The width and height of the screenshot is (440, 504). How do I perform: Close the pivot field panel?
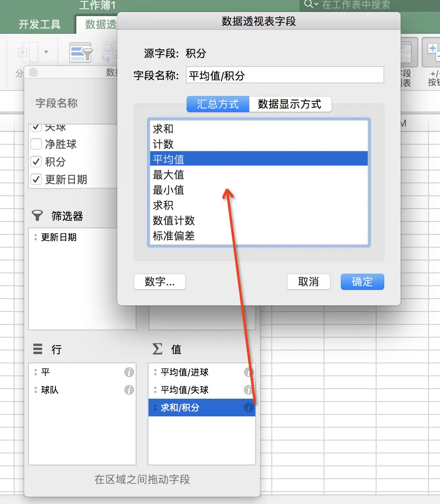pyautogui.click(x=33, y=72)
